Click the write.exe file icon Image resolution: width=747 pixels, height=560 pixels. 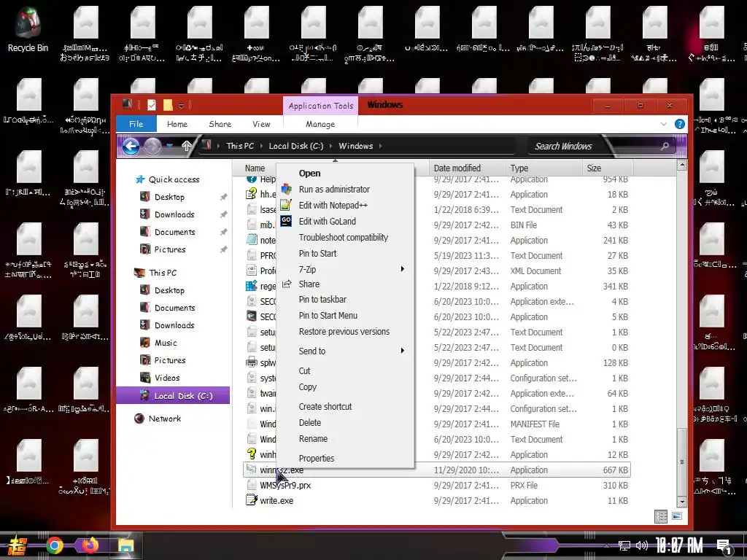[252, 500]
